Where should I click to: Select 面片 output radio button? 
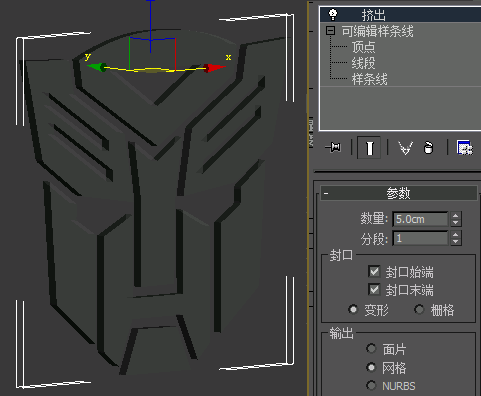371,349
